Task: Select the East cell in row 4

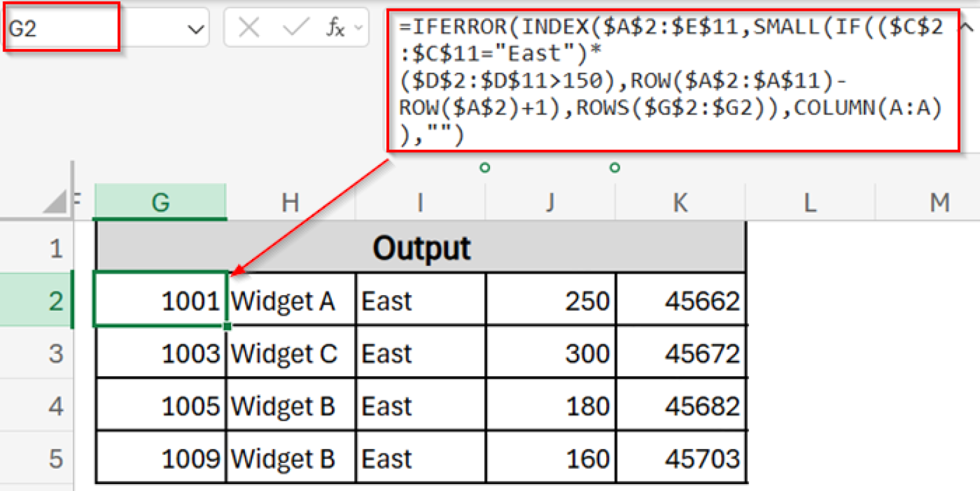Action: pyautogui.click(x=420, y=405)
